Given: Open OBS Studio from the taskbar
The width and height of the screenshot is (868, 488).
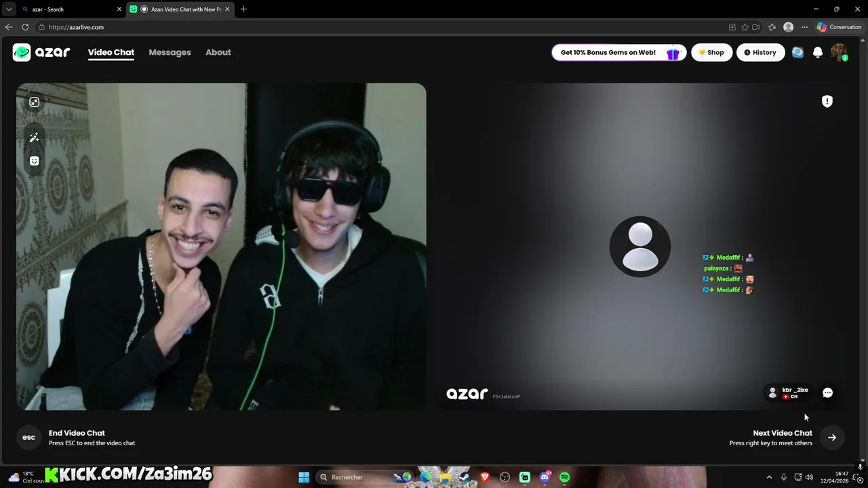Looking at the screenshot, I should (505, 477).
